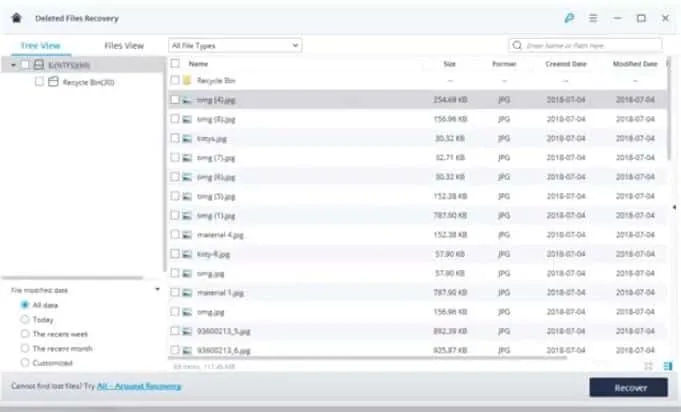Tick the select-all checkbox beside Name
This screenshot has height=412, width=681.
(175, 63)
